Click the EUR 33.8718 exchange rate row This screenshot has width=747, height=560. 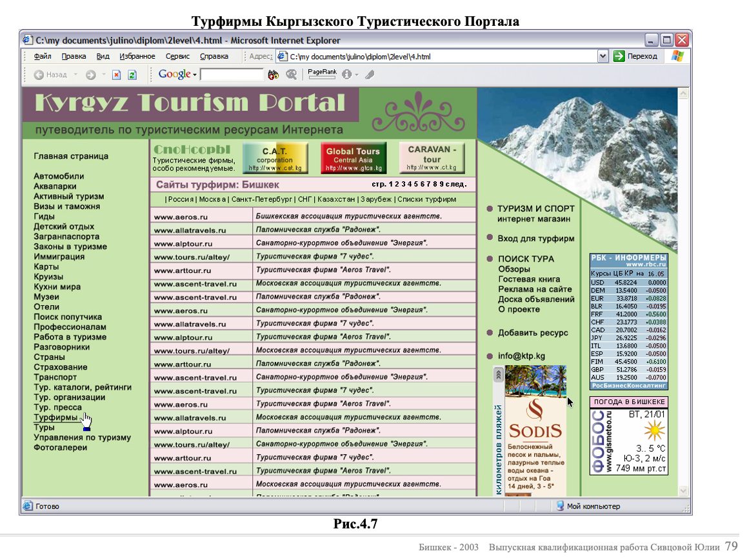click(628, 298)
